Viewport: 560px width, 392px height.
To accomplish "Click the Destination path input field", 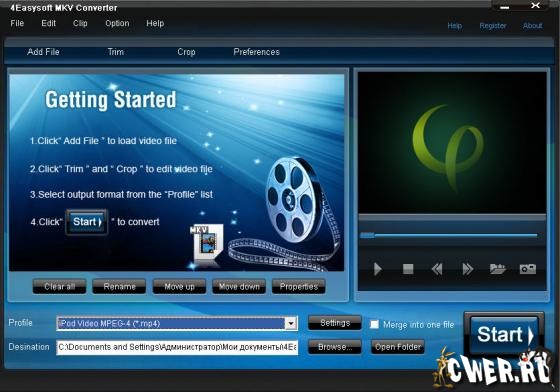I will 177,347.
